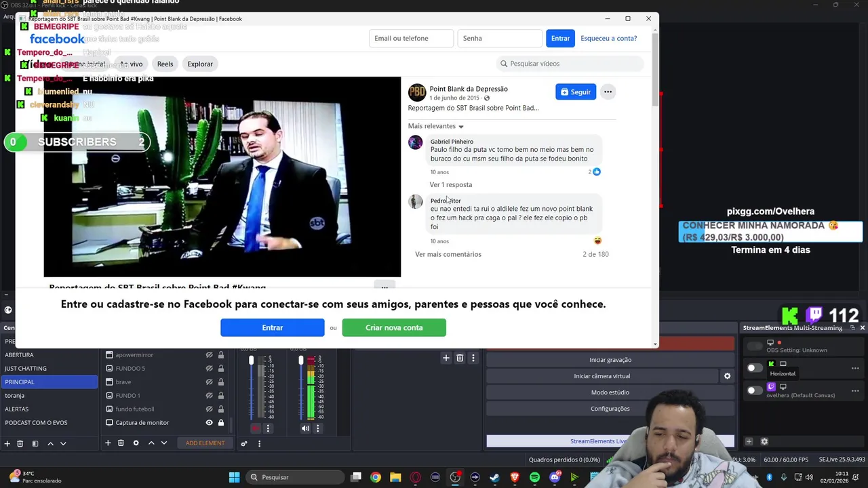Viewport: 868px width, 488px height.
Task: Open virtual camera settings gear
Action: click(727, 376)
